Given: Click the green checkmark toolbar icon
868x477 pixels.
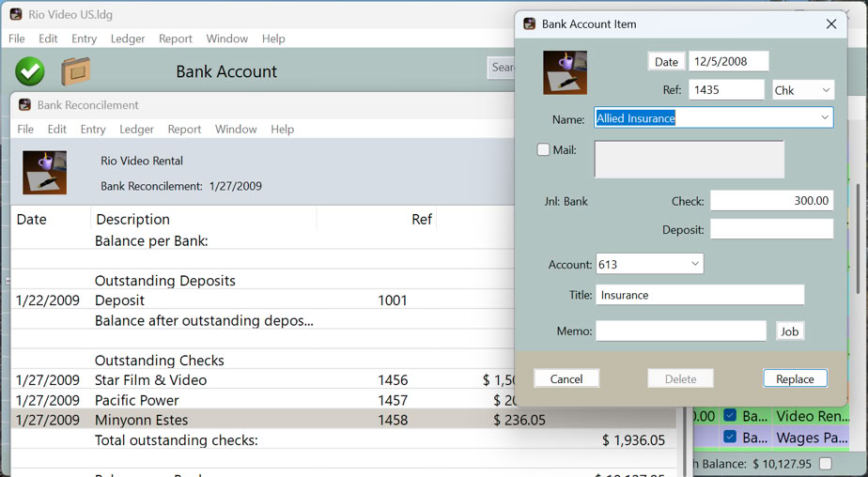Looking at the screenshot, I should 30,71.
